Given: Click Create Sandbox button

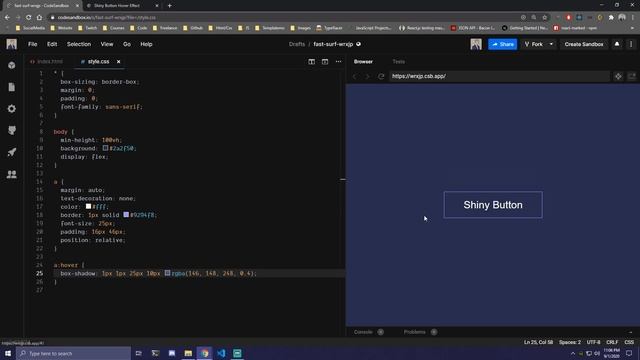Looking at the screenshot, I should click(x=584, y=44).
